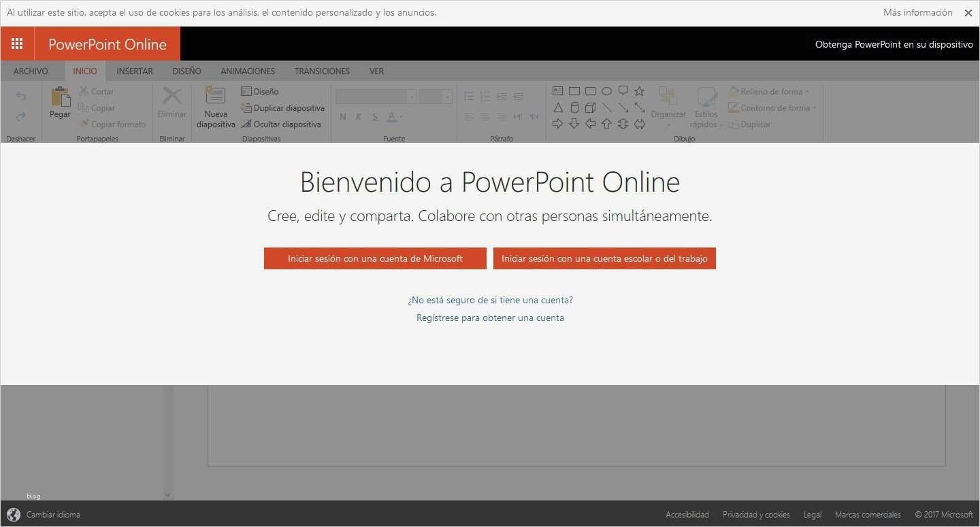Open the TRANSICIONES ribbon tab
Screen dimensions: 980x527
pos(322,71)
